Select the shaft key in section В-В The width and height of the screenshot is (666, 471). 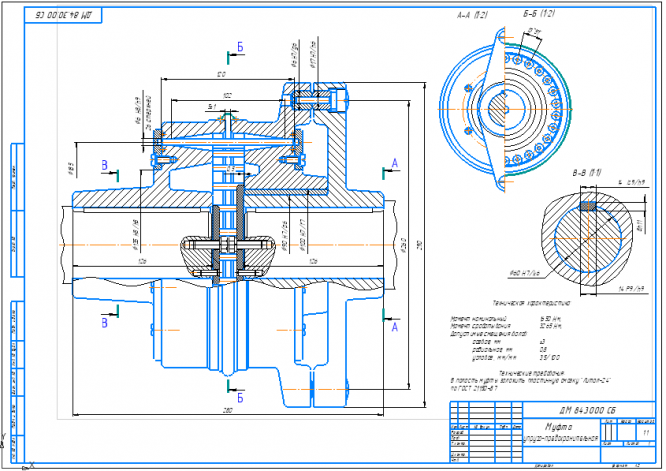(x=588, y=206)
